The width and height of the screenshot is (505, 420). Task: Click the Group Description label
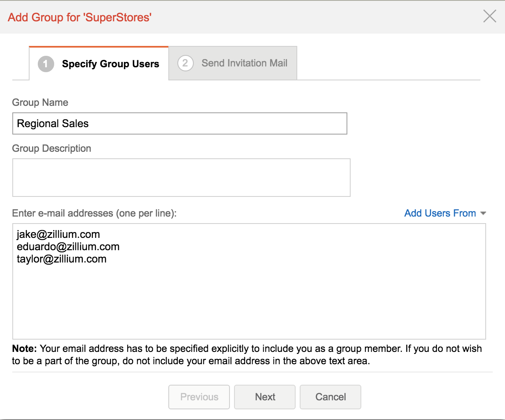[x=52, y=148]
